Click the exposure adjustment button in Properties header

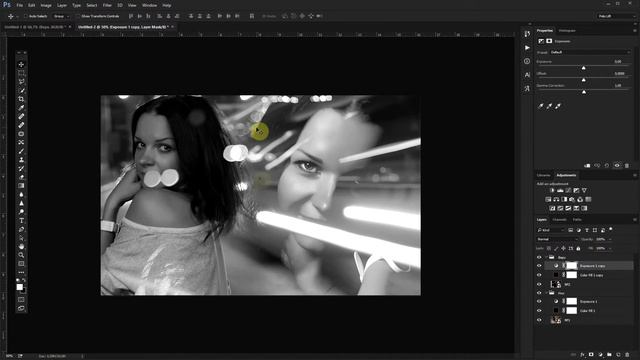(541, 41)
